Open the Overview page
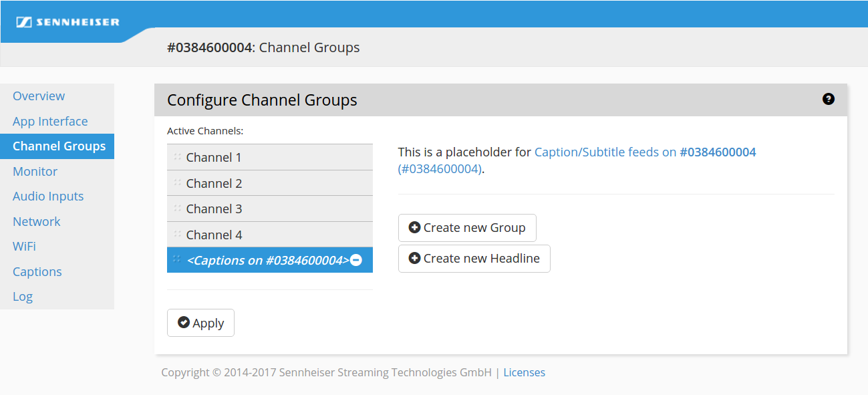This screenshot has width=868, height=395. [39, 96]
